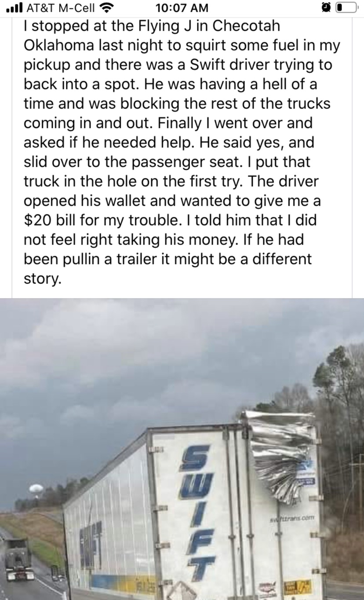The image size is (364, 600).
Task: Tap the distant truck on the highway
Action: 19,559
